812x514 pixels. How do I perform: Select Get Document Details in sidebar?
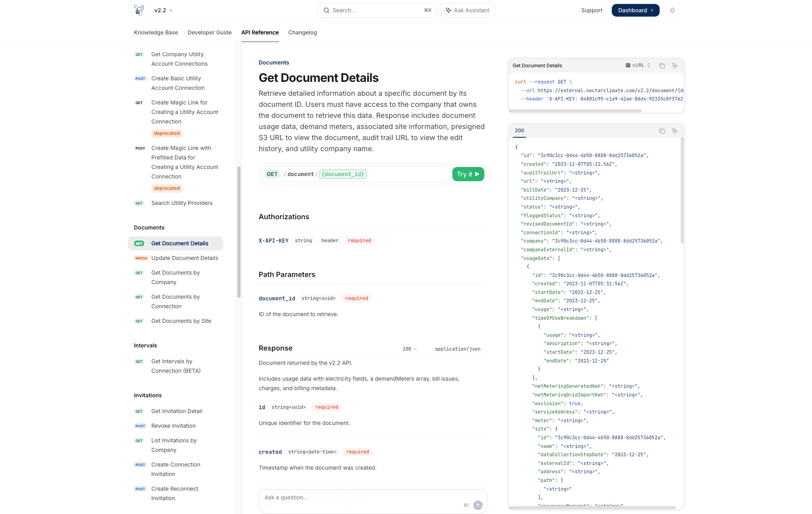[x=175, y=243]
